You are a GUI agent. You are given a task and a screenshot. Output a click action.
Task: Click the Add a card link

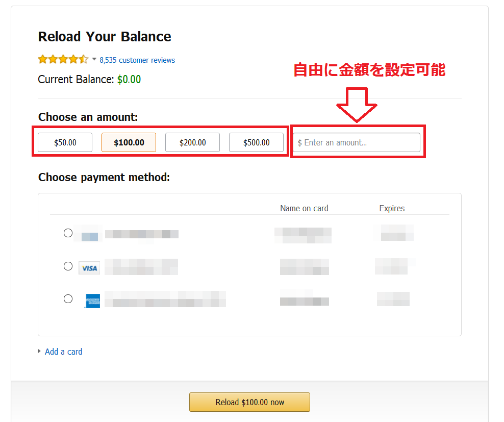(x=64, y=352)
